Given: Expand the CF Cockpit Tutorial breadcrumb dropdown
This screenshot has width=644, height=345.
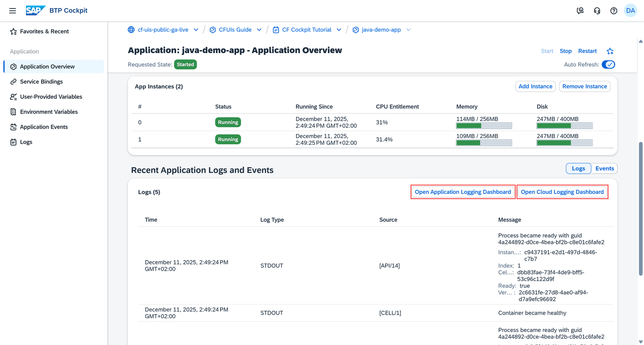Looking at the screenshot, I should click(x=339, y=30).
